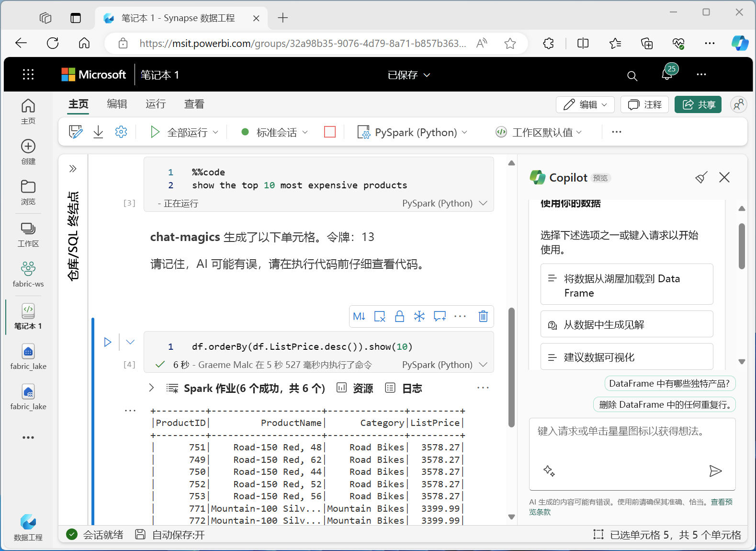The image size is (756, 551).
Task: Open the first fabric_lake item
Action: [28, 357]
